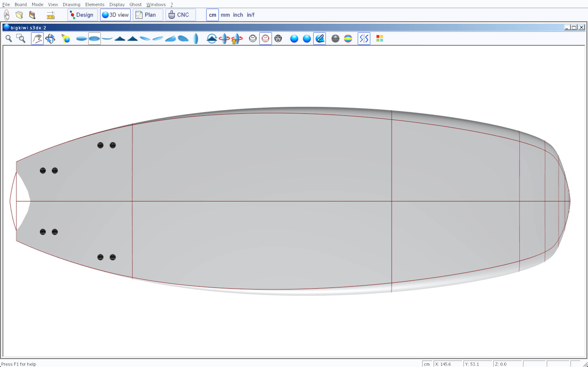Click the rainbow curvature color sphere
Viewport: 588px width, 367px height.
[x=348, y=39]
